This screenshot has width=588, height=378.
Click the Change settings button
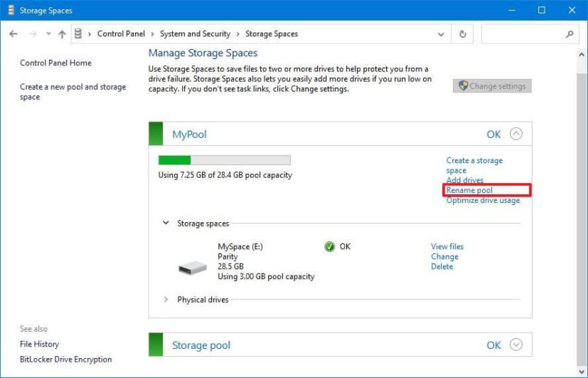click(492, 86)
